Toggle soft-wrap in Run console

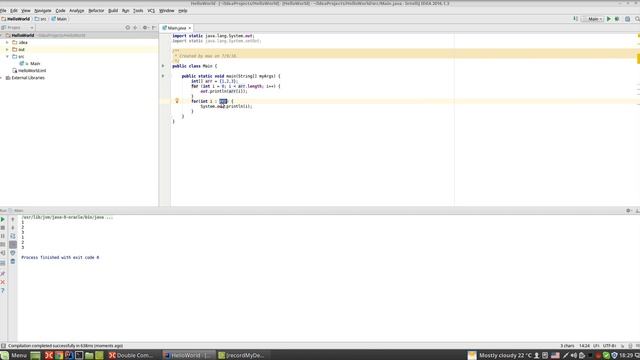click(13, 236)
